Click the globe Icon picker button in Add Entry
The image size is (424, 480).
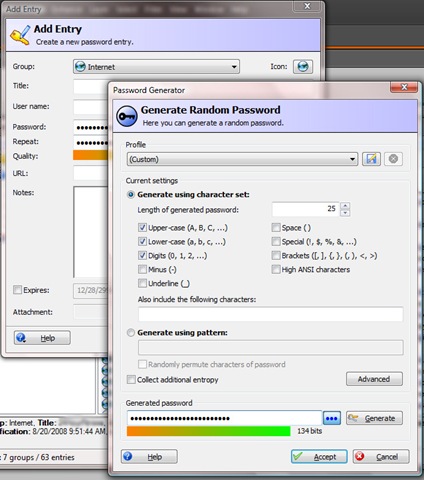[303, 67]
